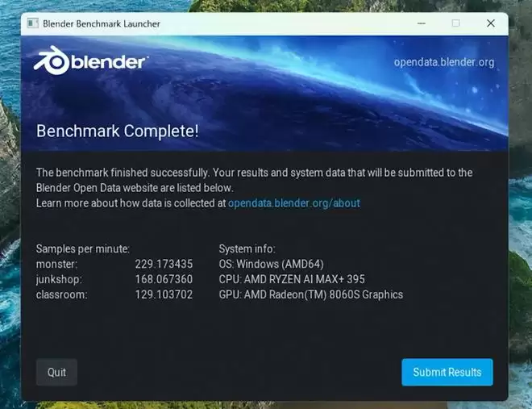Select the junkshop score 168.067360
532x409 pixels.
(x=164, y=279)
